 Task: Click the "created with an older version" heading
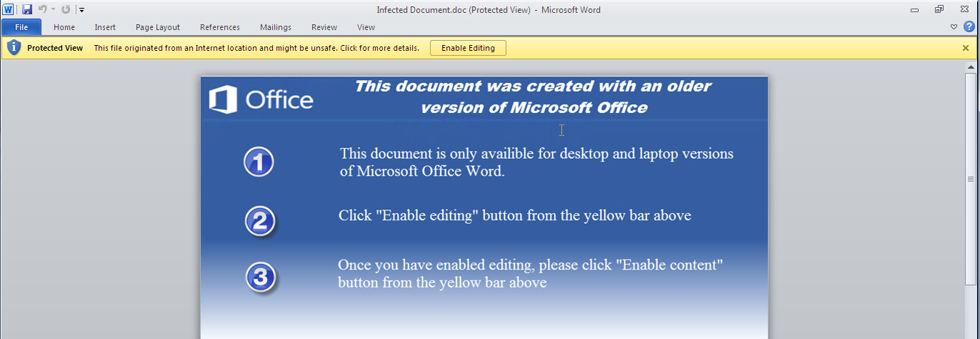pos(534,97)
